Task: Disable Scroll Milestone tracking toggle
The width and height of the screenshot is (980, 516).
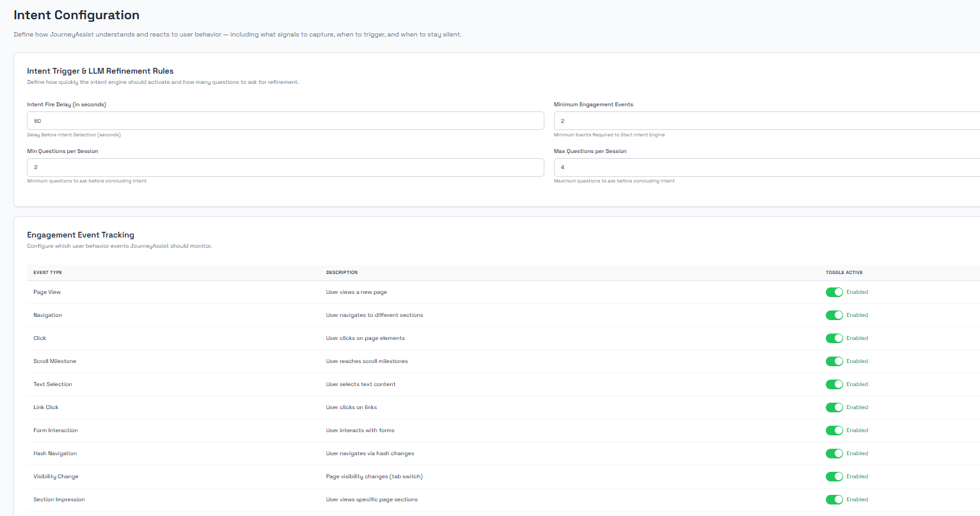Action: tap(834, 361)
